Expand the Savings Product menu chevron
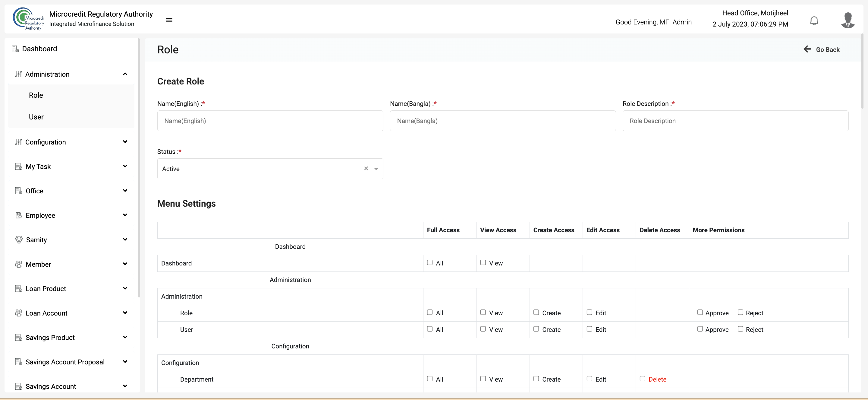This screenshot has width=868, height=400. tap(125, 337)
